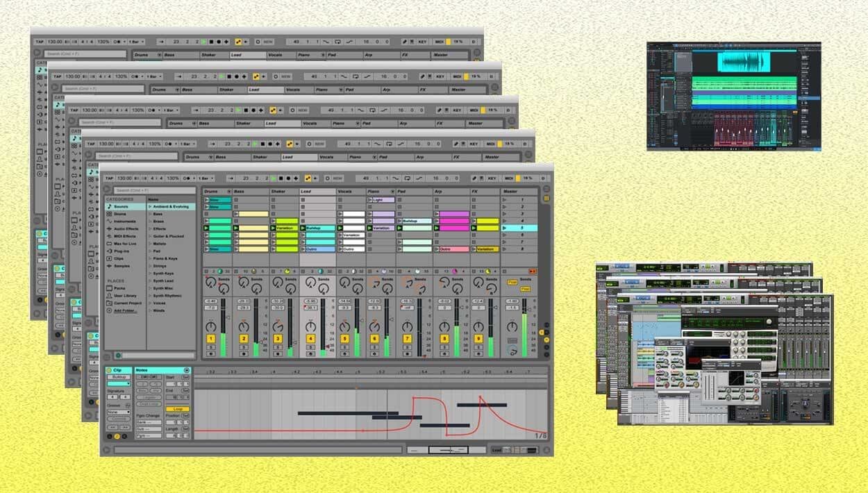Select the Audio Effects category
Image resolution: width=868 pixels, height=493 pixels.
[126, 228]
